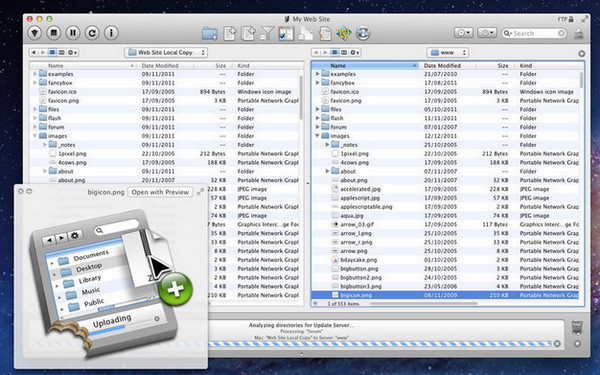Sort local pane by Kind column
The width and height of the screenshot is (600, 375).
[x=266, y=65]
